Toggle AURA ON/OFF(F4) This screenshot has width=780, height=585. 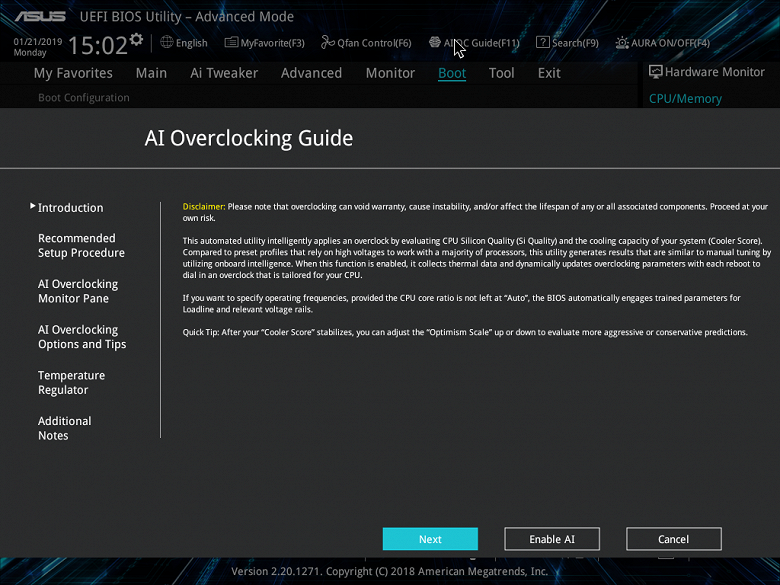pos(670,43)
